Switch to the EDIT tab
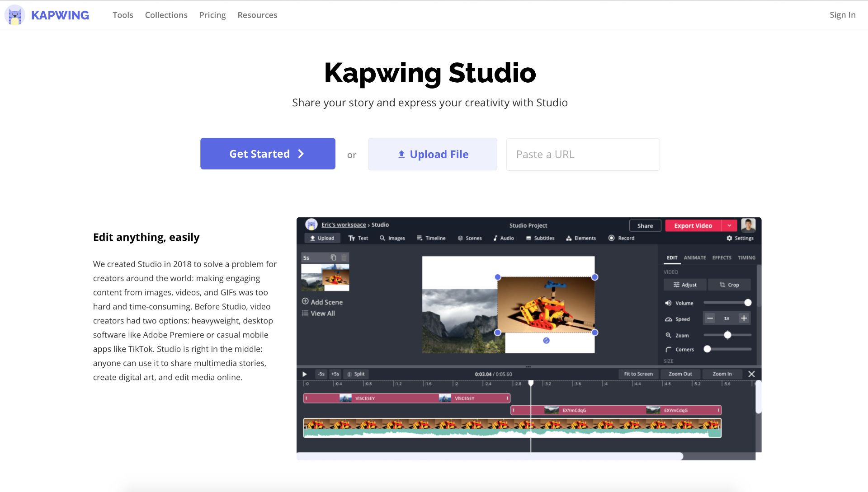The image size is (868, 492). tap(672, 258)
